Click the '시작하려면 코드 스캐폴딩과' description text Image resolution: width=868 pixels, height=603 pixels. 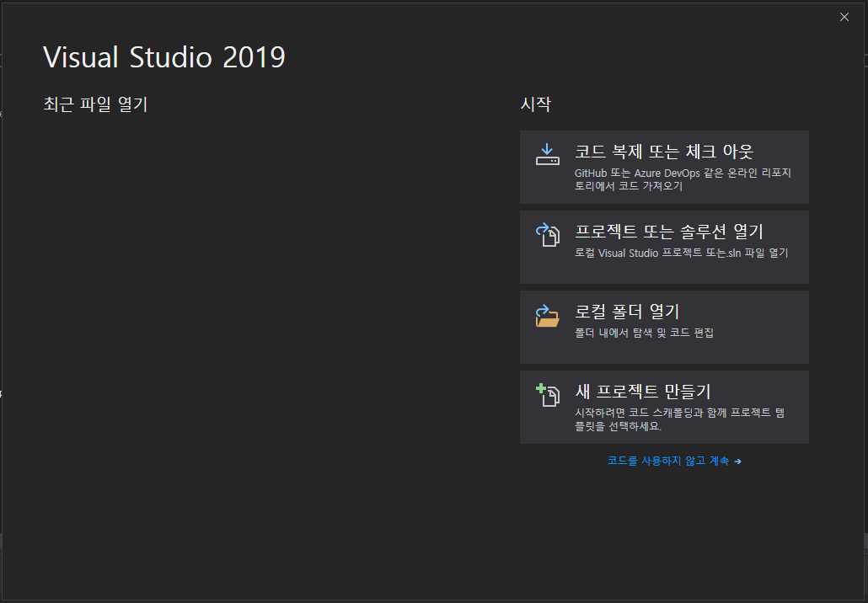[x=679, y=419]
